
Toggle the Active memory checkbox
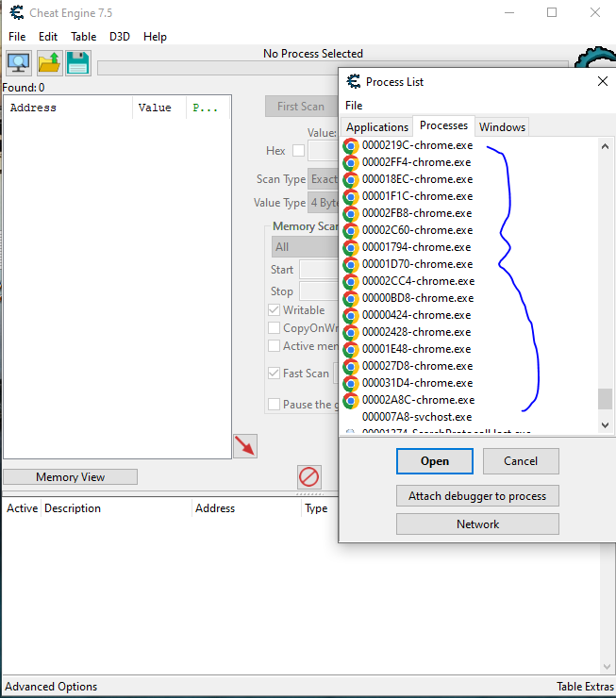pos(275,346)
